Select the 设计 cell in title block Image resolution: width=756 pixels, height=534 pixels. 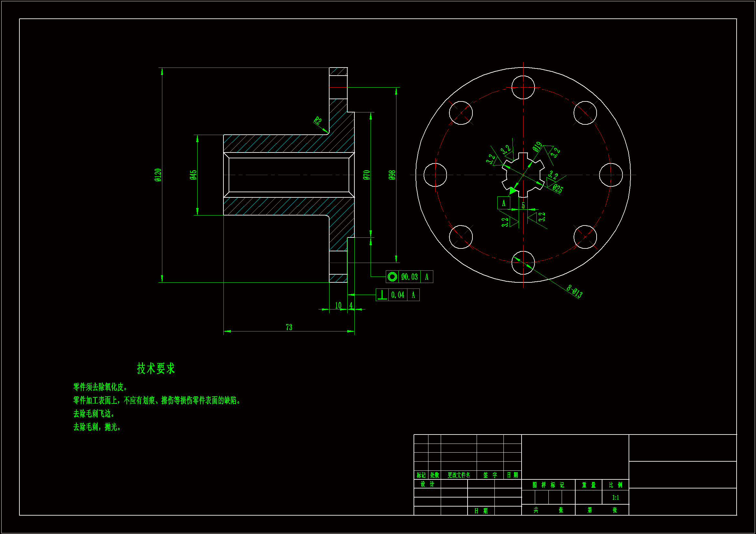click(x=427, y=484)
